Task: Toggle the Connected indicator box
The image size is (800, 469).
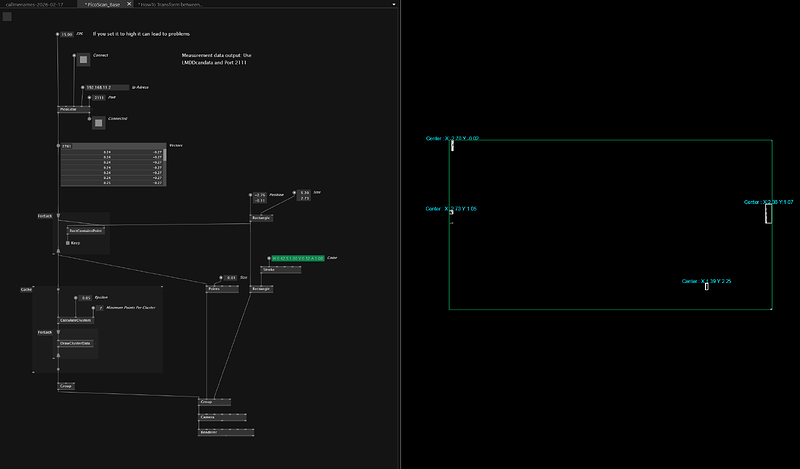Action: (x=97, y=122)
